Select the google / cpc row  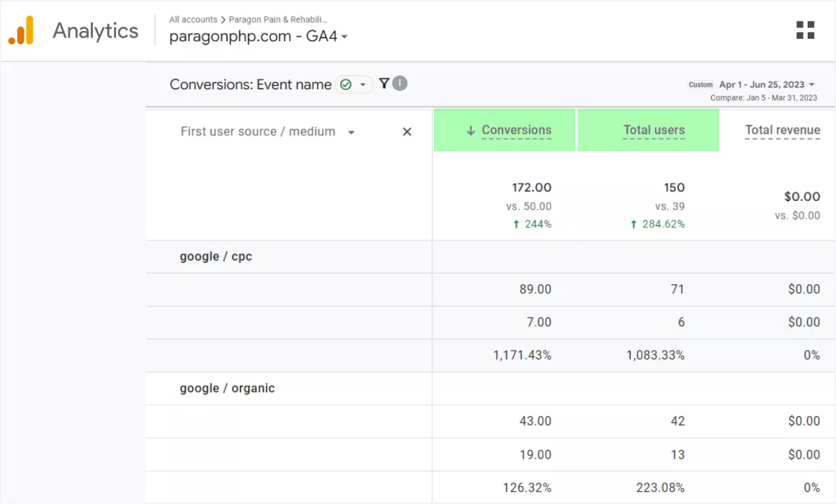215,256
